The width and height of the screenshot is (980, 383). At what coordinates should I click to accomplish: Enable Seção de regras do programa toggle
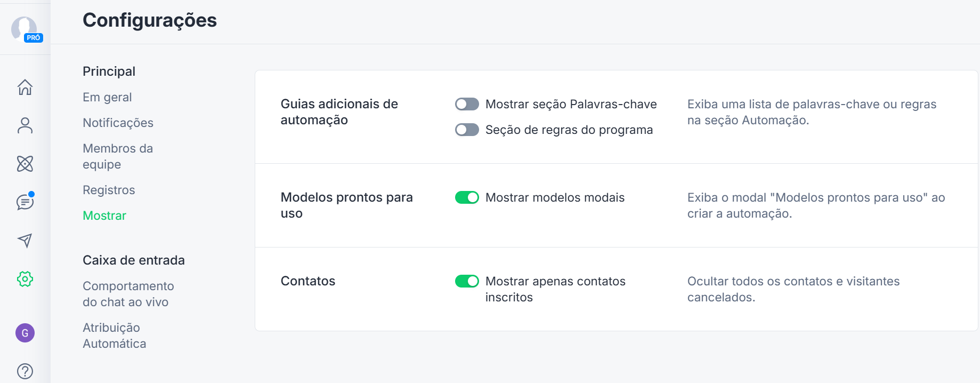(467, 130)
